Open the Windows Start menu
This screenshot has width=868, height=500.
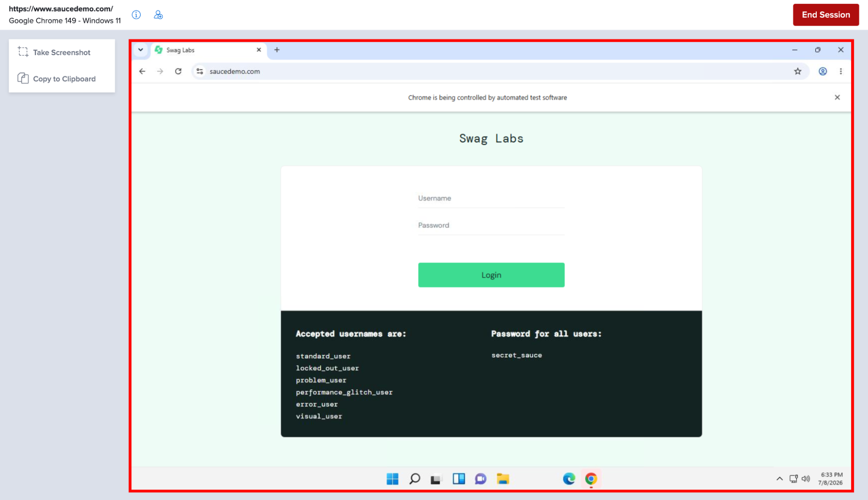coord(392,479)
